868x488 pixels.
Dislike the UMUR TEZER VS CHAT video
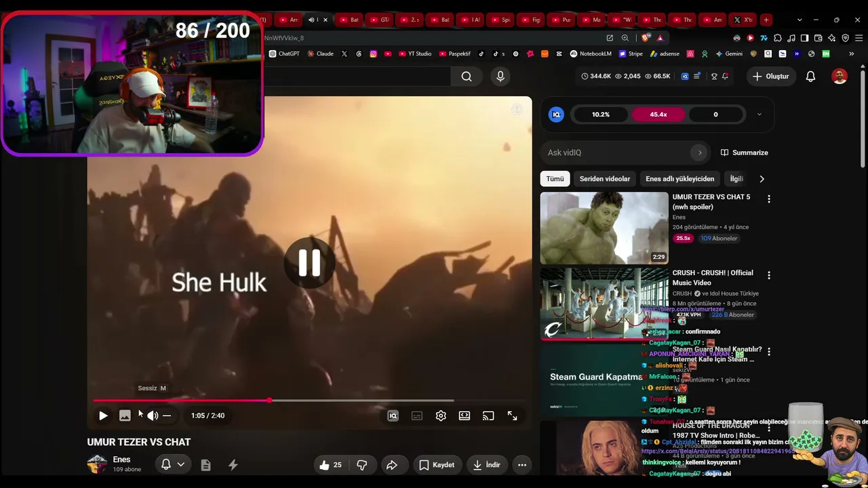(362, 465)
